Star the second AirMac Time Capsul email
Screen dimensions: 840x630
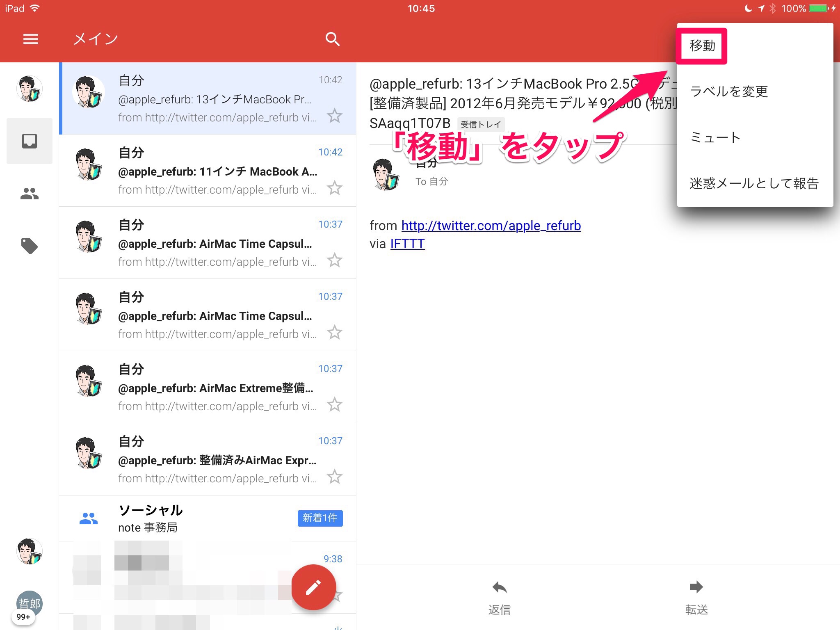tap(335, 332)
